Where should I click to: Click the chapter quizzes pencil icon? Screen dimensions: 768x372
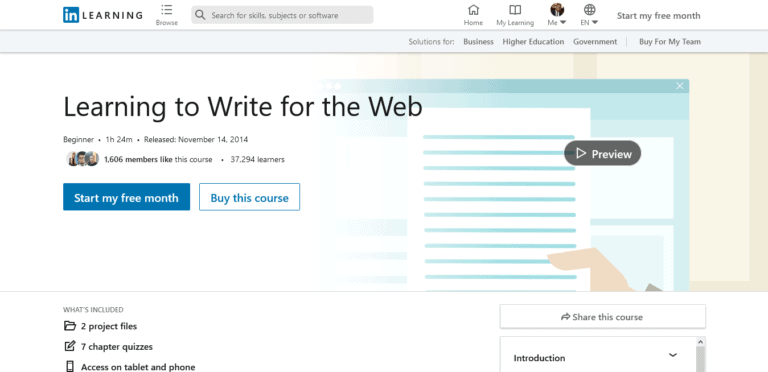70,347
